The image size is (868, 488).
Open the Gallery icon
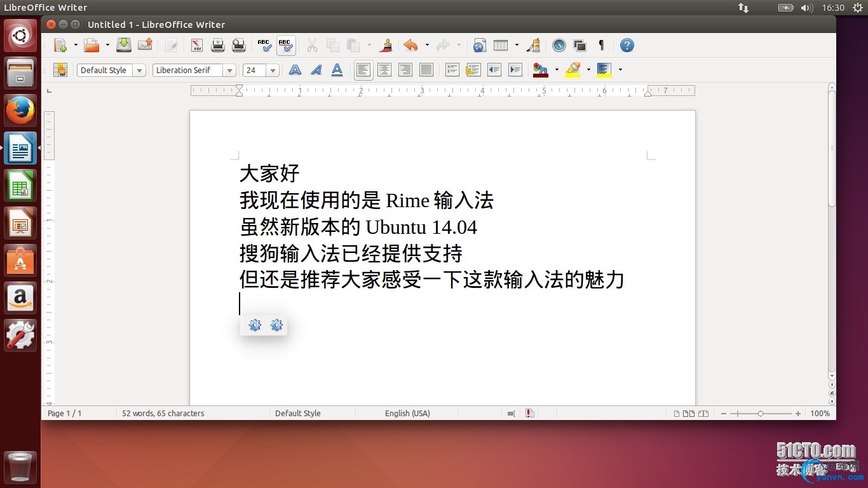[x=580, y=45]
